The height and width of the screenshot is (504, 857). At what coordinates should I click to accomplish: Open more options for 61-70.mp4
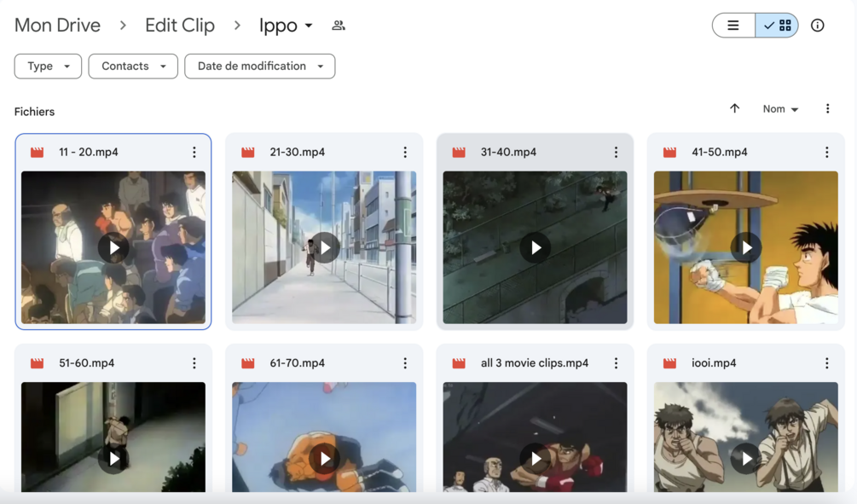pos(405,363)
